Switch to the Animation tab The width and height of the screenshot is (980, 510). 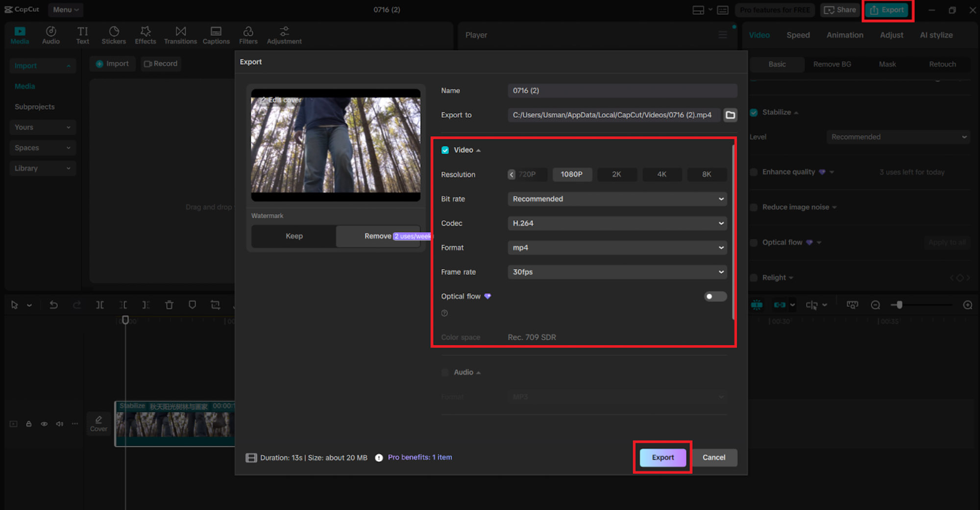845,35
